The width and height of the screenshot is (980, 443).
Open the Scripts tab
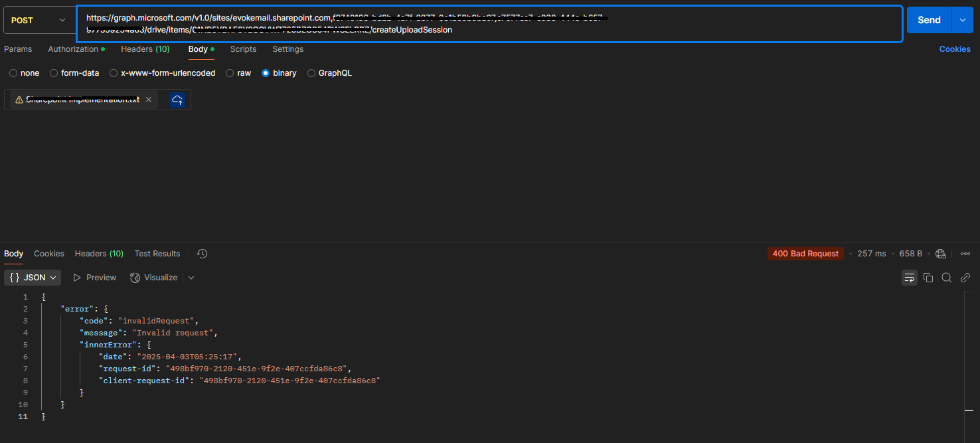pyautogui.click(x=243, y=49)
